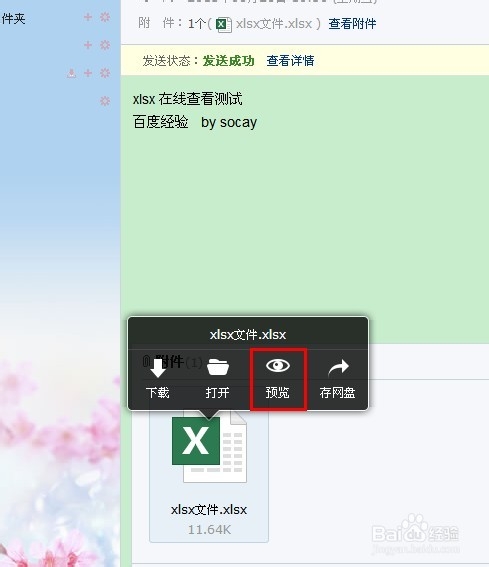The width and height of the screenshot is (489, 567).
Task: Click the file name under the Excel thumbnail
Action: [x=209, y=510]
